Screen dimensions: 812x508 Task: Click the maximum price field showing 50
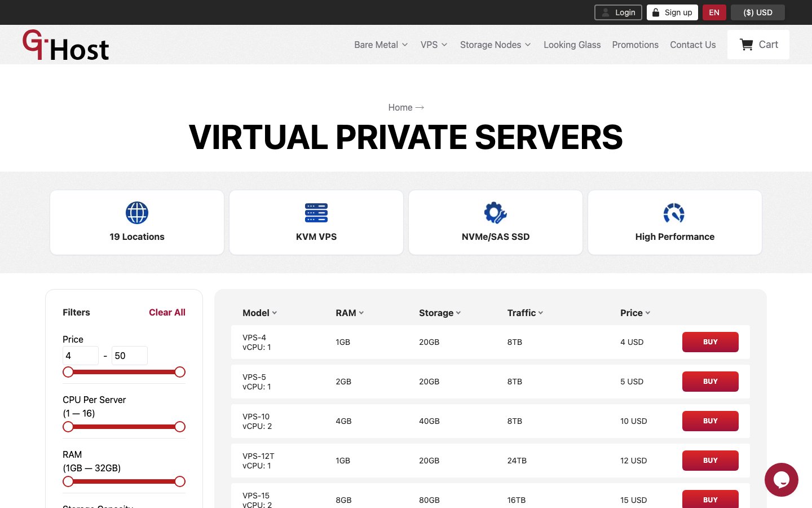point(130,356)
